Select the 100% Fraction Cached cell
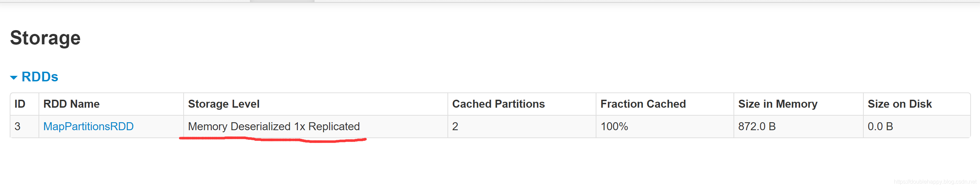The width and height of the screenshot is (980, 188). click(665, 126)
